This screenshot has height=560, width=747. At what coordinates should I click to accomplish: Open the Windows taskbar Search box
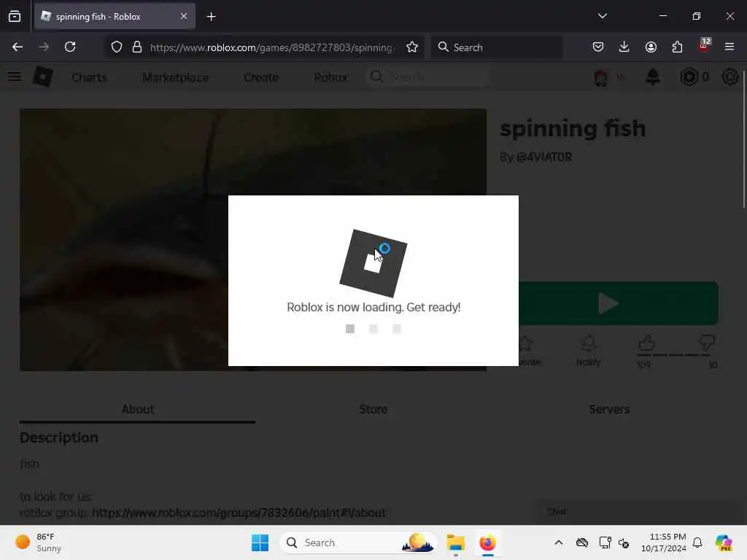(x=358, y=542)
